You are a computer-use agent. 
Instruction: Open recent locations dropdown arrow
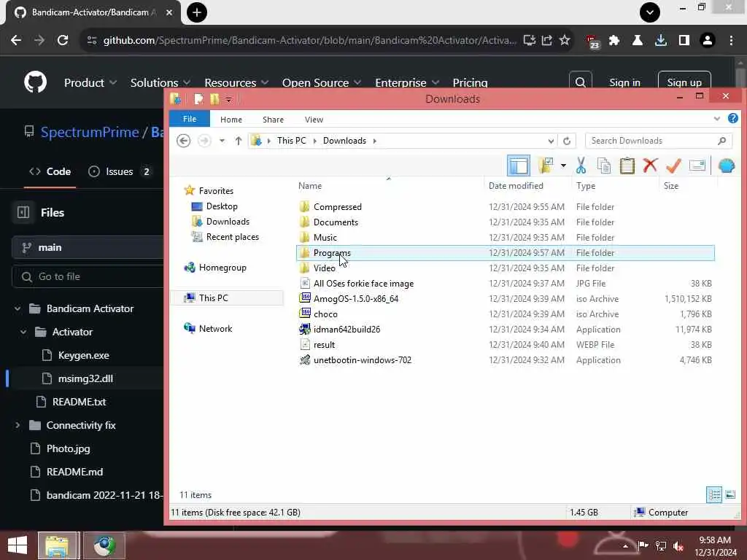click(222, 141)
